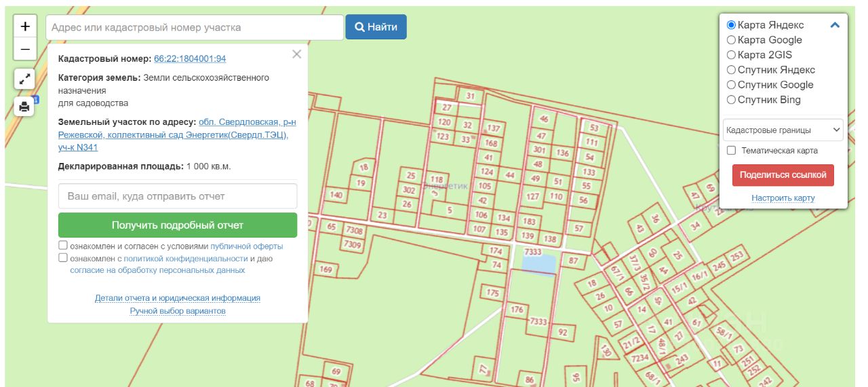Close the parcel info panel
Screen dimensions: 868x387
pyautogui.click(x=296, y=54)
